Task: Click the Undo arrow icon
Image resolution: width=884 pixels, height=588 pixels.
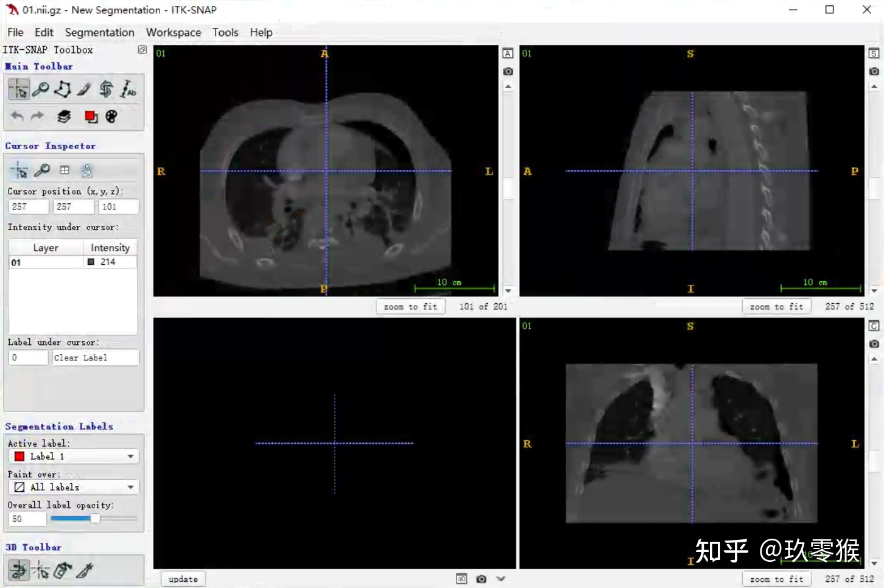Action: (16, 116)
